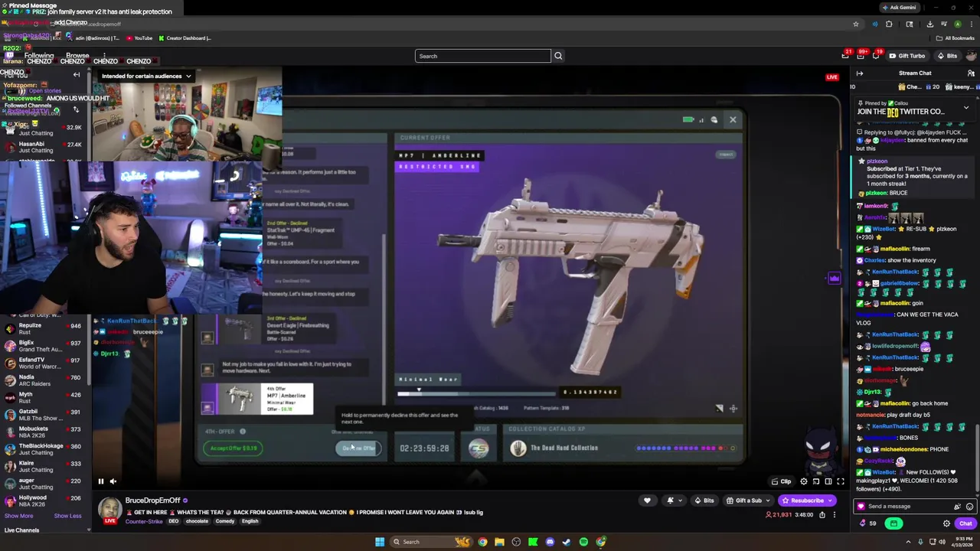Click the Twitch Search field

(x=482, y=56)
